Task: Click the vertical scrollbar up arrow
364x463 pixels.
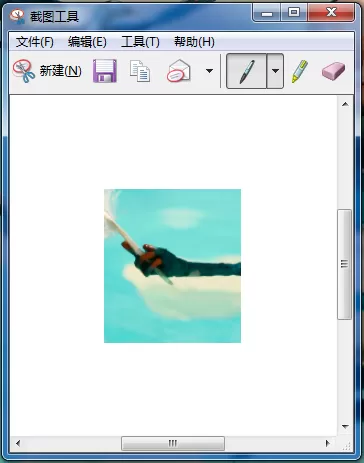Action: (345, 104)
